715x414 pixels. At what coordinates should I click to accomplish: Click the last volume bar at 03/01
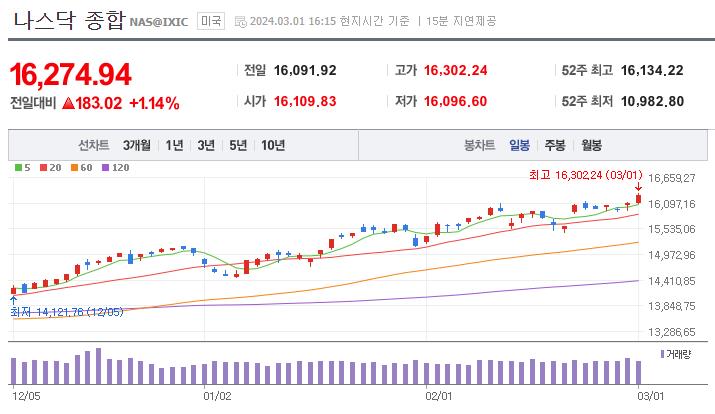pyautogui.click(x=638, y=373)
